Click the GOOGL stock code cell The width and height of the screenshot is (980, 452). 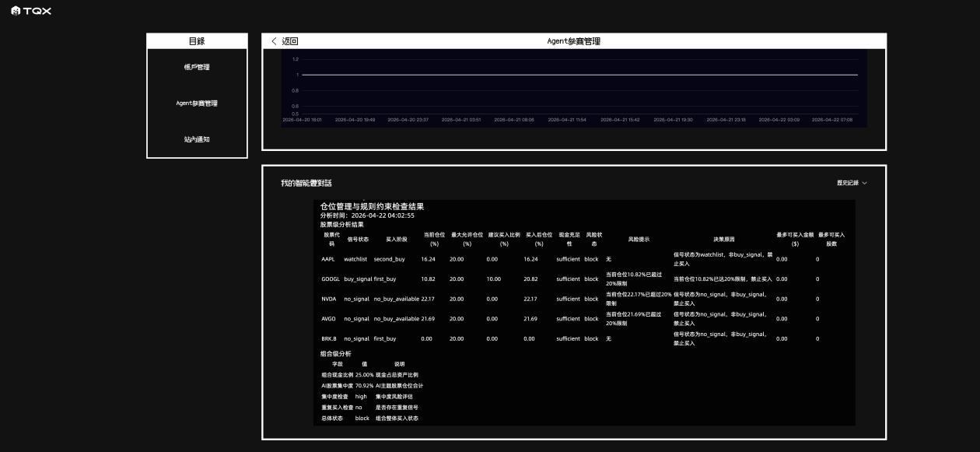330,279
